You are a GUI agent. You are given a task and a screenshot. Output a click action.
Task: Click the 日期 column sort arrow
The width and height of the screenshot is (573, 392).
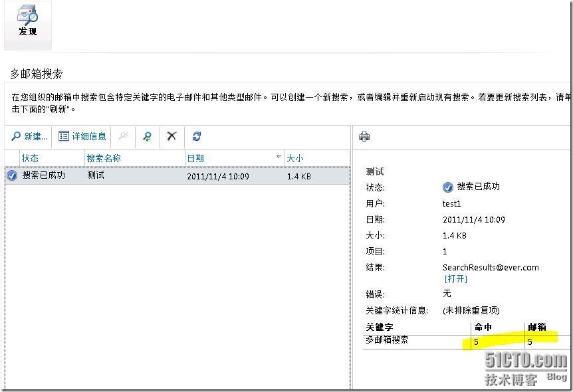(279, 157)
